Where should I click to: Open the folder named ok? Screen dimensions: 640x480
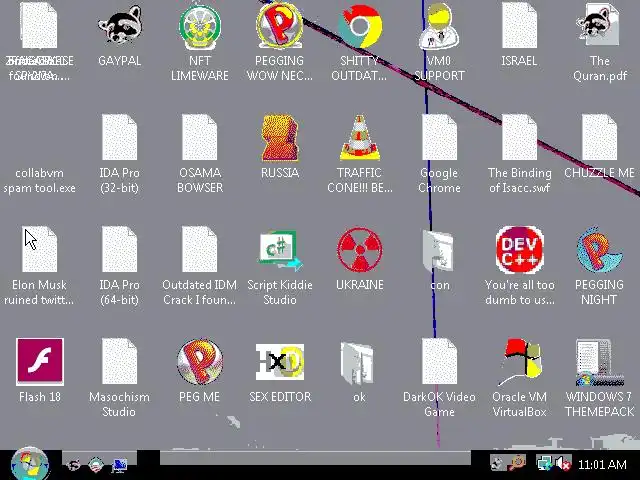(x=357, y=363)
